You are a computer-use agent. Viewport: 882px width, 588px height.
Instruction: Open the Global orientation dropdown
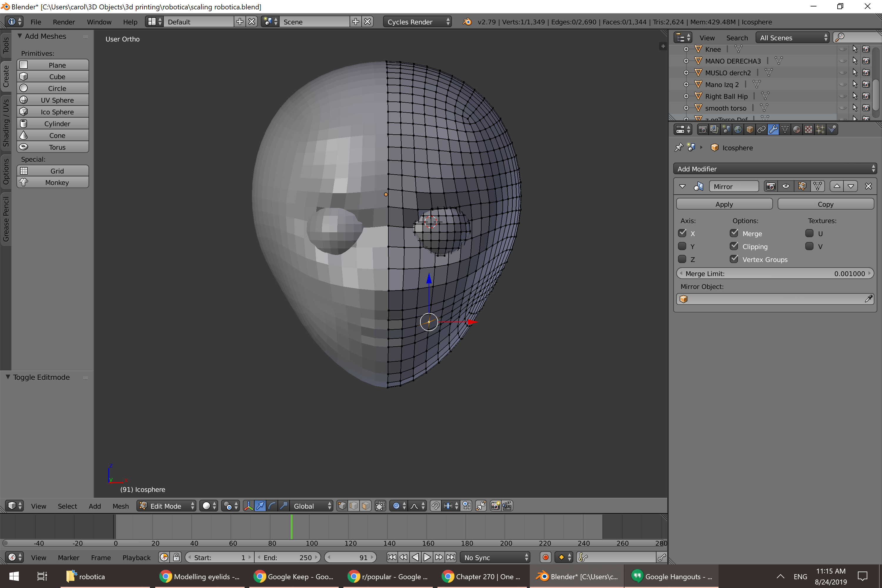(312, 506)
